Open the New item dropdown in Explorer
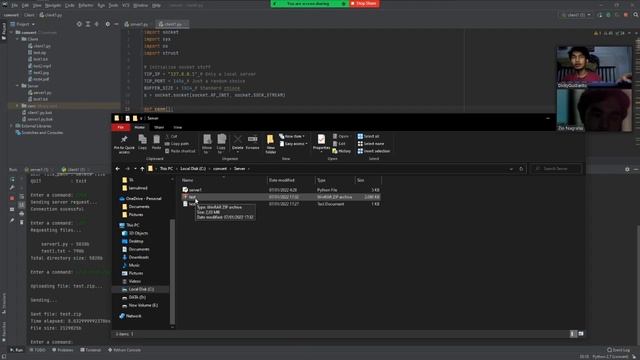 [292, 136]
